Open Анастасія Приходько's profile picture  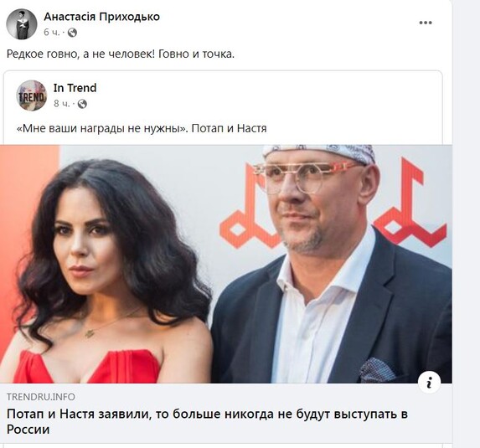pyautogui.click(x=22, y=24)
